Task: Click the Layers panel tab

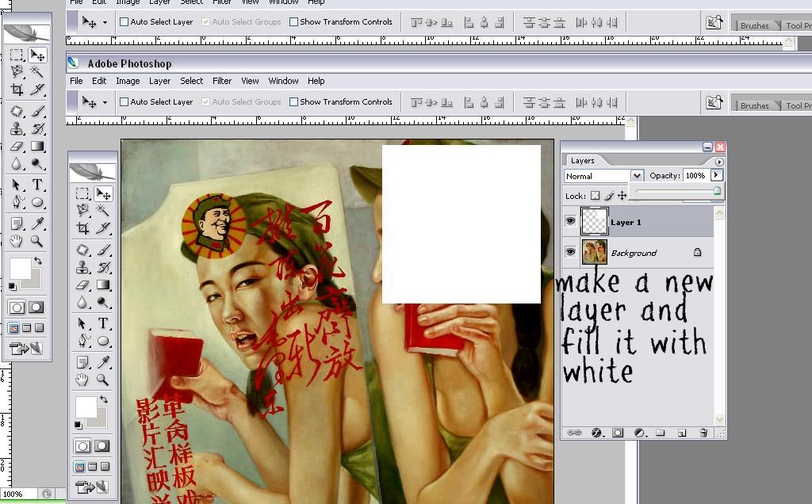Action: point(582,160)
